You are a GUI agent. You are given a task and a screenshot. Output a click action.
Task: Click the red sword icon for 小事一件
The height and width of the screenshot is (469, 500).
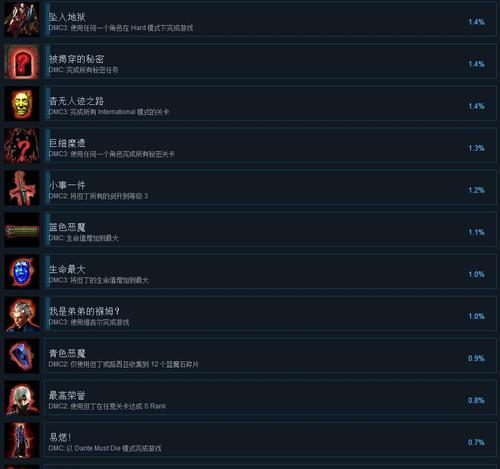point(22,188)
